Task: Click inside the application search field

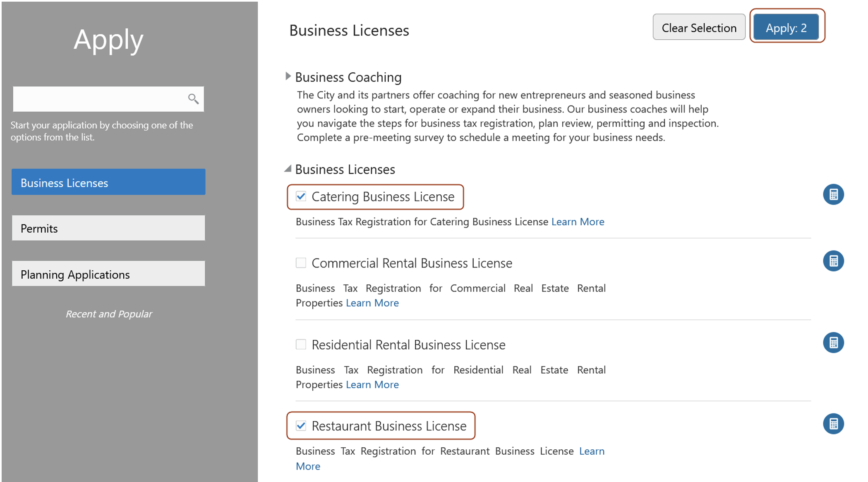Action: click(x=95, y=99)
